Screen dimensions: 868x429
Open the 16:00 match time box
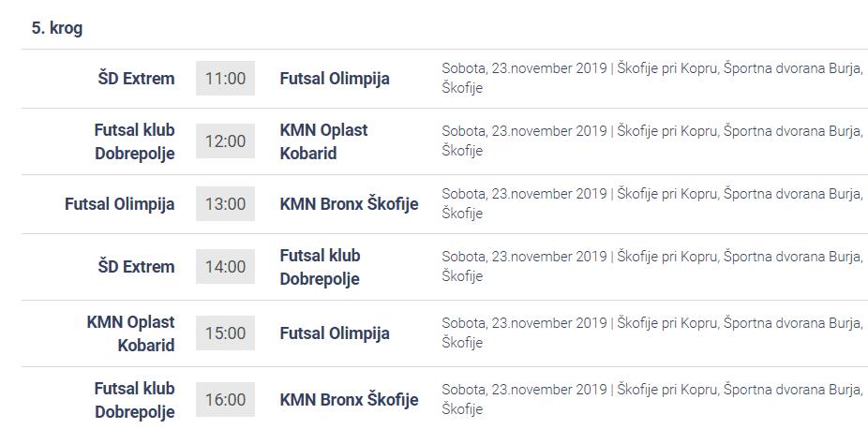pos(225,400)
